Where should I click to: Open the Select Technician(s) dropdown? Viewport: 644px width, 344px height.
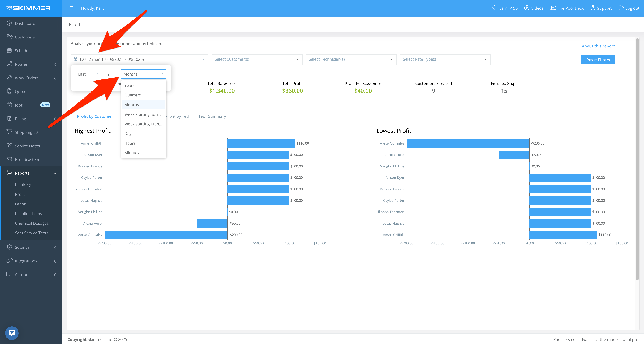click(351, 59)
